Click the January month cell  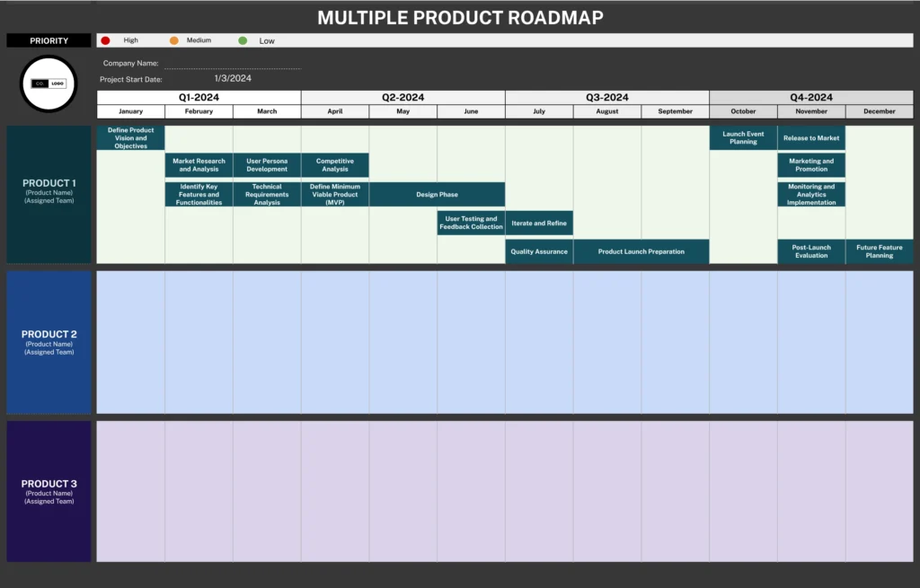[x=131, y=111]
